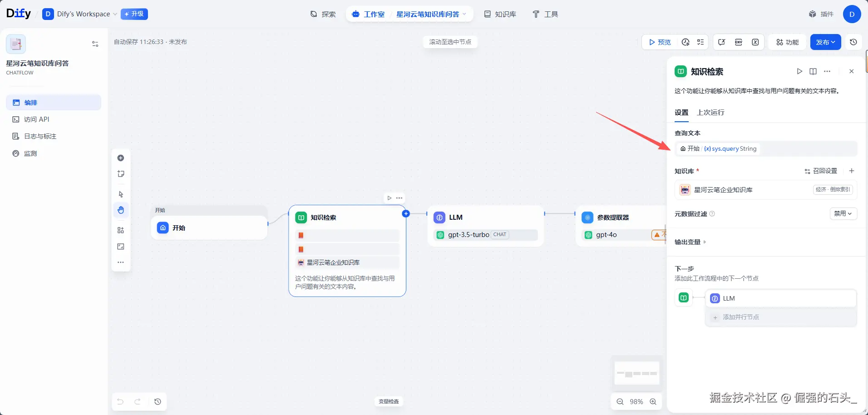Open conversation variables icon (x in box)
Screen dimensions: 868x415
click(x=755, y=42)
